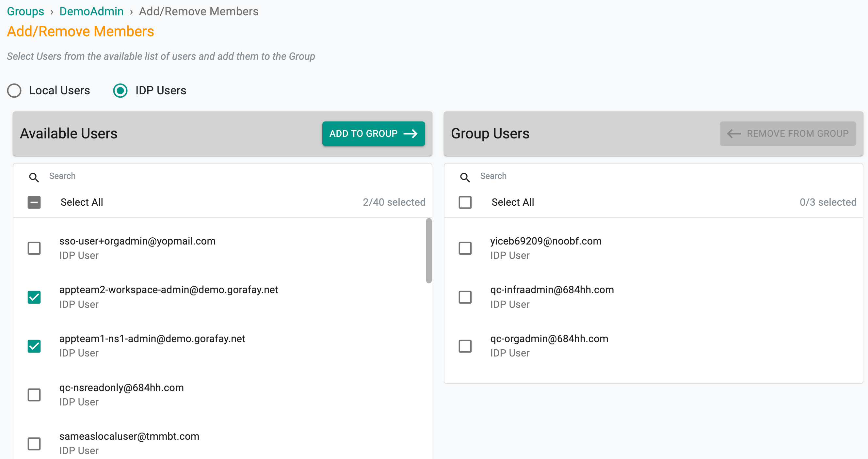The width and height of the screenshot is (868, 459).
Task: Check yiceb69209@noobf.com checkbox
Action: [x=465, y=248]
